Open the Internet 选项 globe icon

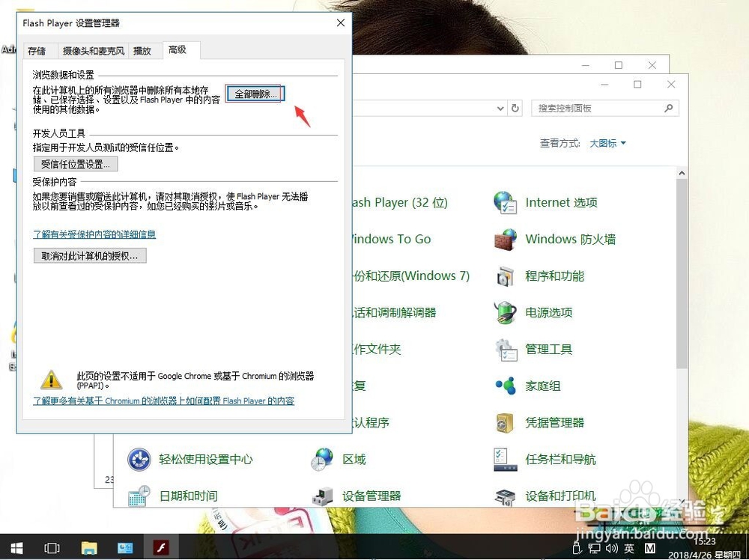(505, 202)
